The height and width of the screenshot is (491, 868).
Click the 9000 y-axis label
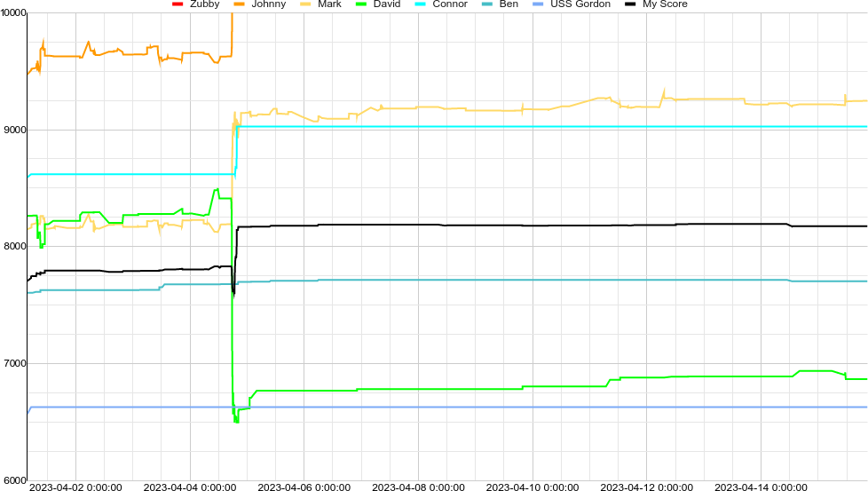pos(15,130)
